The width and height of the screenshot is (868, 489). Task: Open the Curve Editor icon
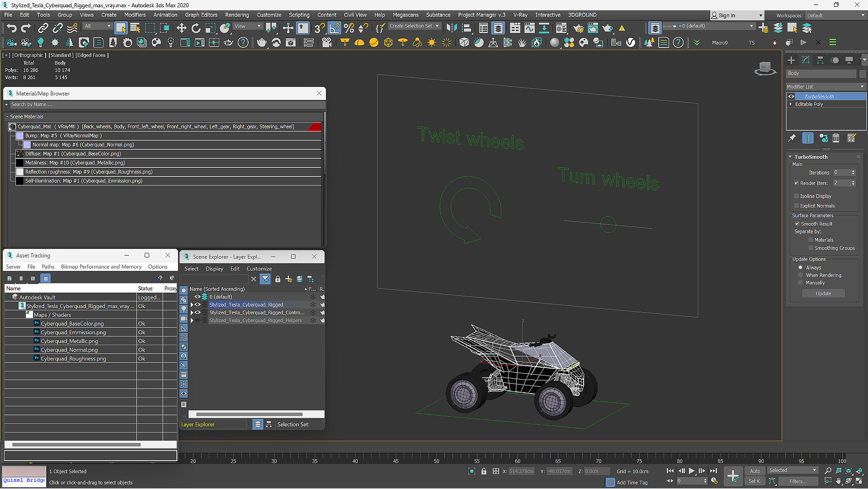pos(529,28)
